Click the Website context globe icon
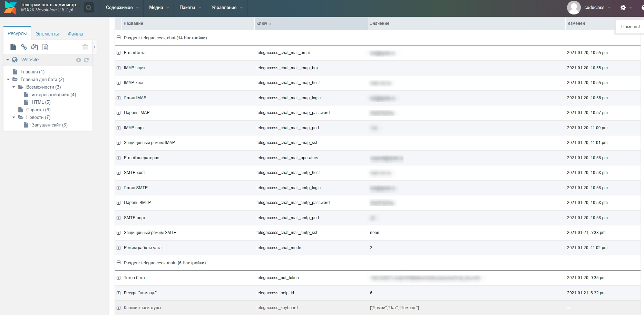The height and width of the screenshot is (315, 644). tap(15, 60)
